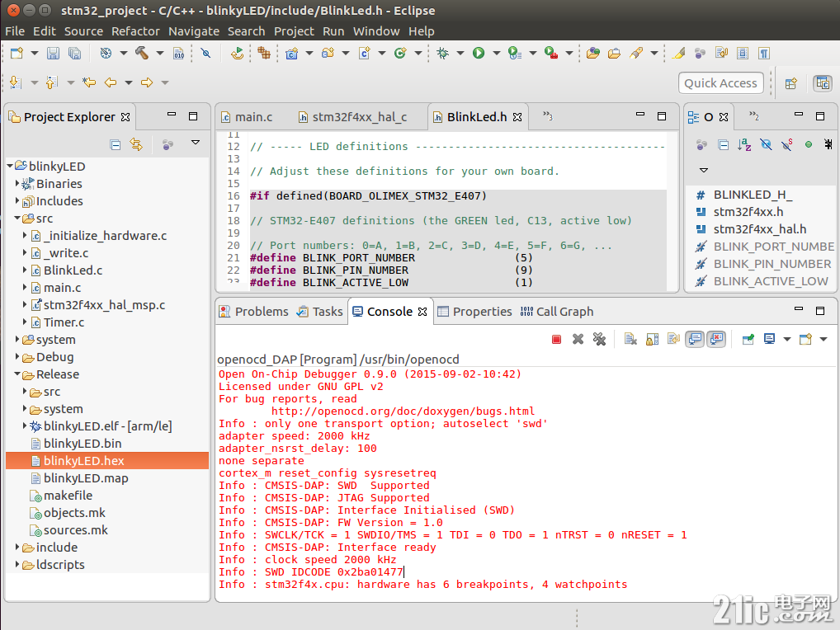Image resolution: width=840 pixels, height=630 pixels.
Task: Open Project Explorer view menu dropdown
Action: pos(196,143)
